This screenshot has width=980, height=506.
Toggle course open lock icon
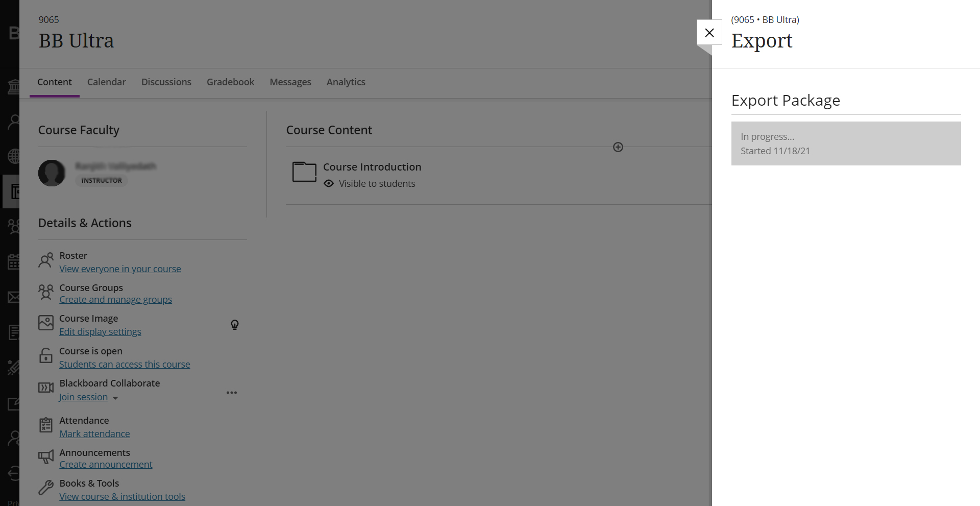point(46,355)
